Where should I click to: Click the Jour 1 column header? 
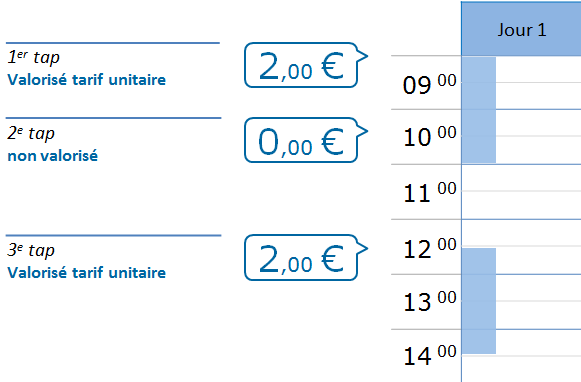point(521,29)
